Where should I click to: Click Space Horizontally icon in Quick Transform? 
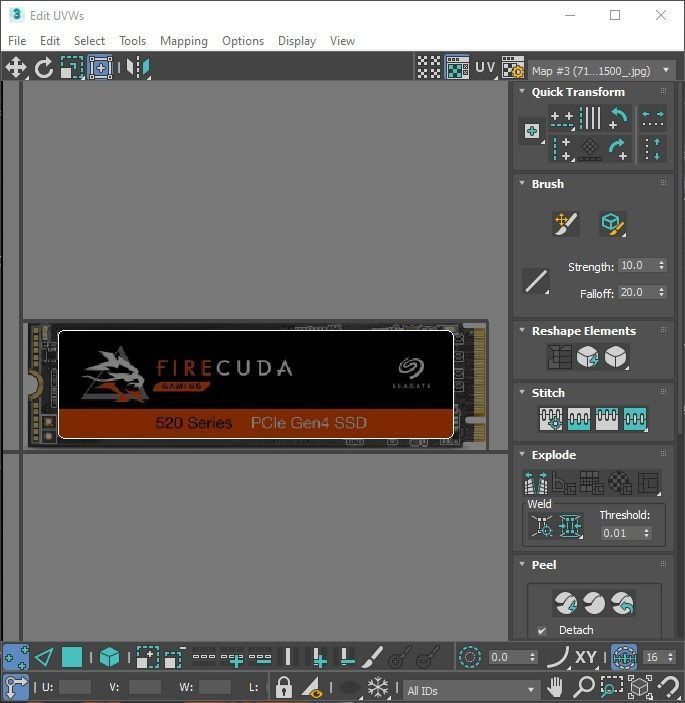[653, 119]
